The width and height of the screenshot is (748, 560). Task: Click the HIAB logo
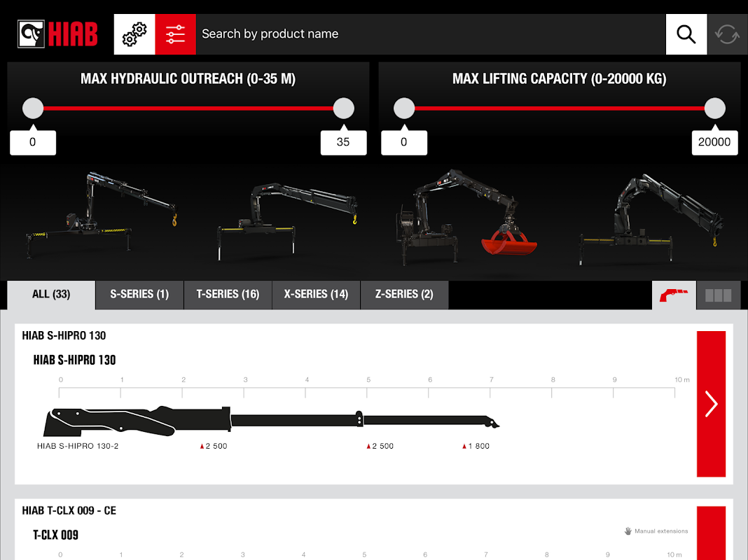click(57, 34)
